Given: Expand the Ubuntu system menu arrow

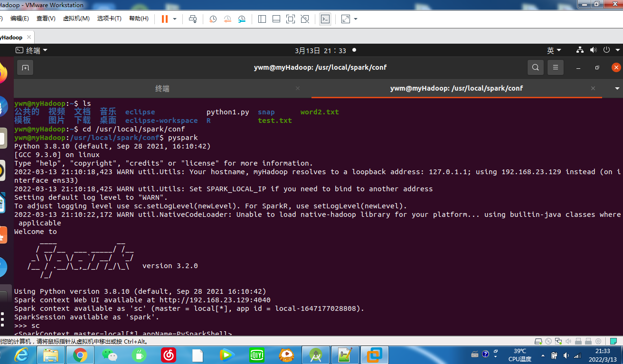Looking at the screenshot, I should pos(617,50).
